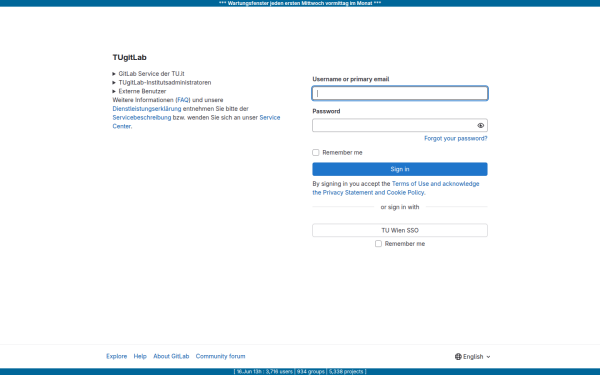The image size is (600, 375).
Task: Open Forgot your password link
Action: point(456,139)
